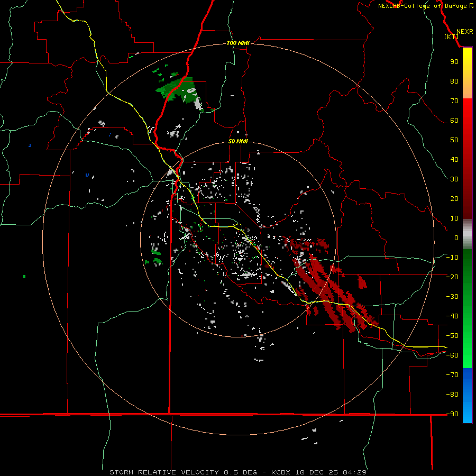The image size is (476, 476).
Task: Click the "04:29" time text
Action: coord(354,472)
